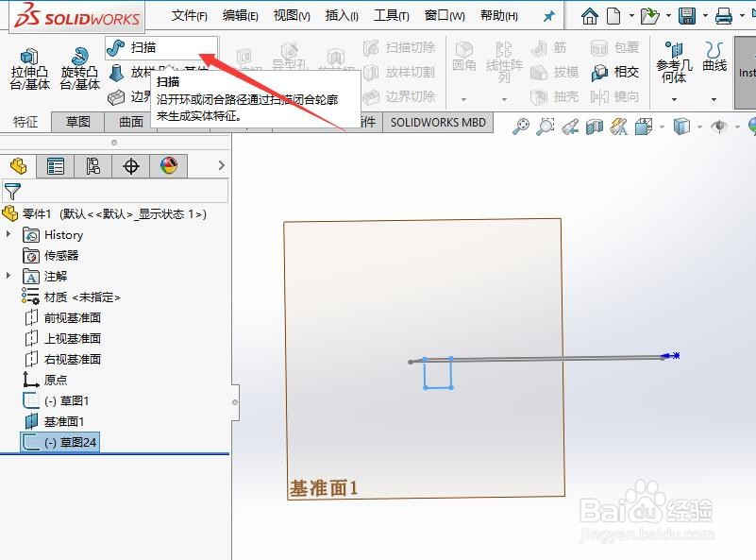The width and height of the screenshot is (756, 560).
Task: Click the Open file folder icon
Action: pyautogui.click(x=649, y=16)
